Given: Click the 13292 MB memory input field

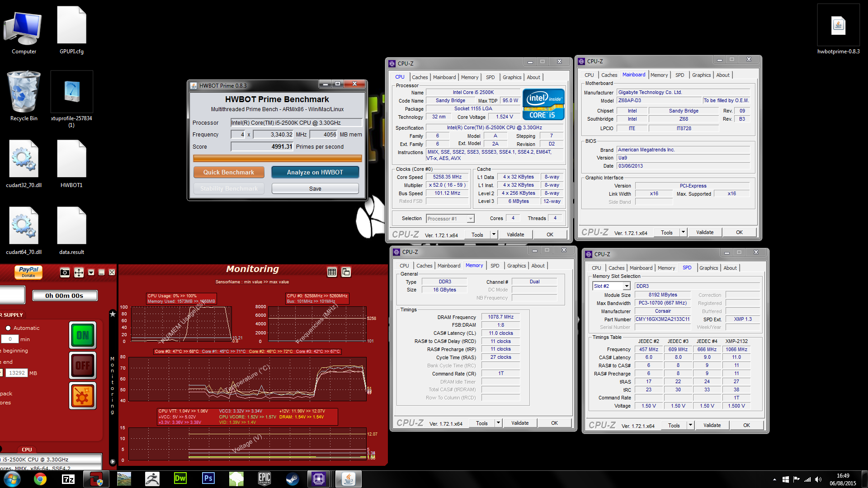Looking at the screenshot, I should pos(17,373).
